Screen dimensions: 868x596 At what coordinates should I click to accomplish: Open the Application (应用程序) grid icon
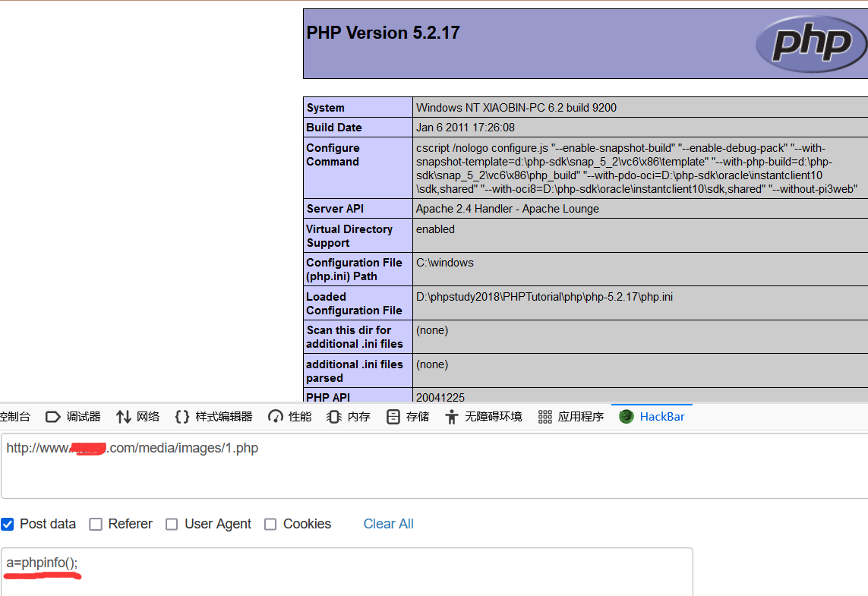544,417
